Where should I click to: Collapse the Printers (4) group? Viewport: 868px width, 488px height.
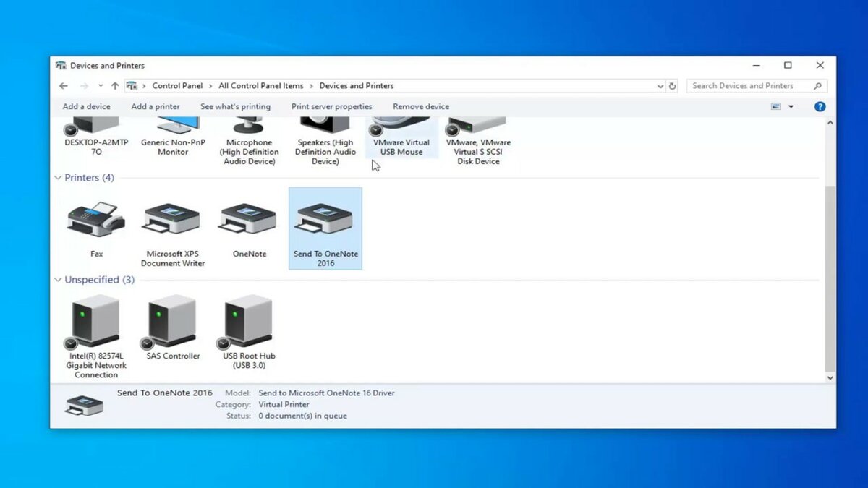point(59,178)
